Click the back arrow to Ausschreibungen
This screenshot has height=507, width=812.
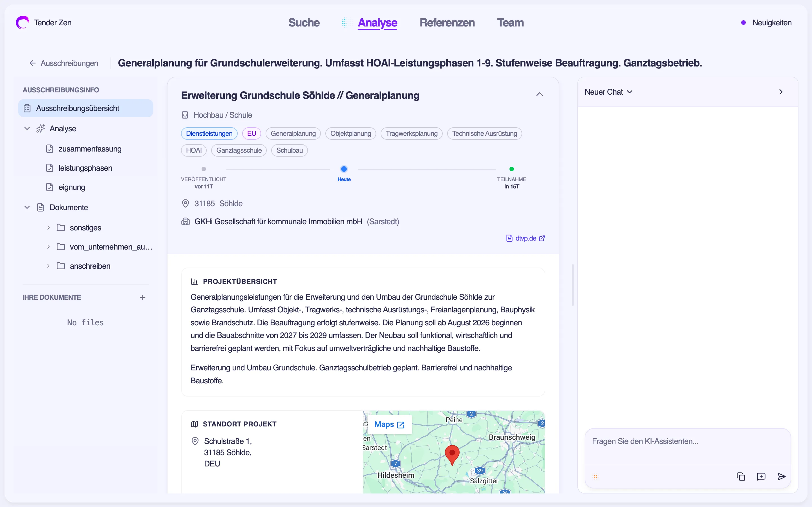coord(32,63)
